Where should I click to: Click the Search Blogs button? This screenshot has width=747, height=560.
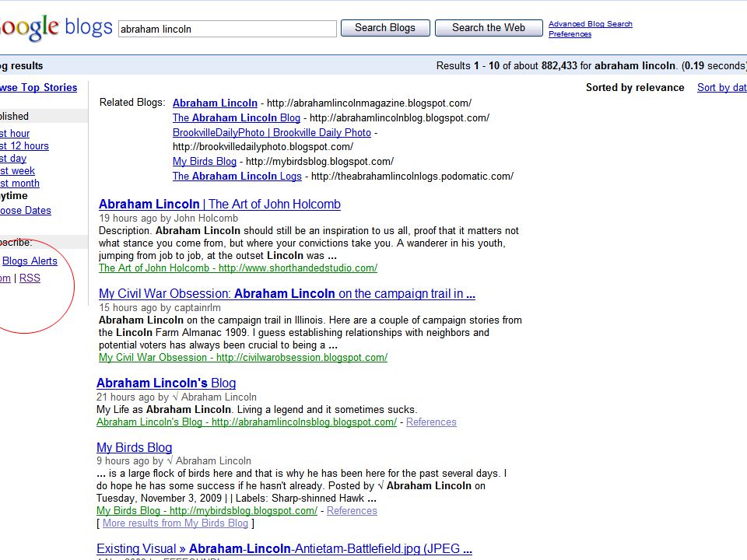[x=385, y=28]
